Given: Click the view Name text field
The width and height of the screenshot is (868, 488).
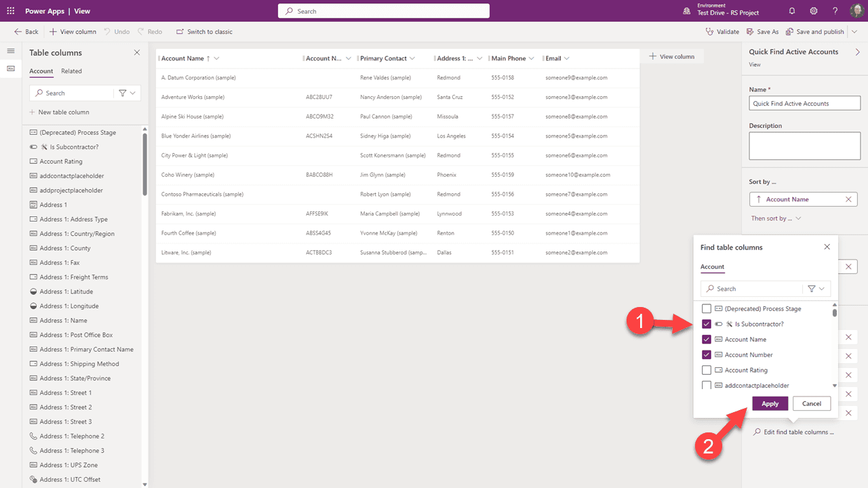Looking at the screenshot, I should pyautogui.click(x=804, y=104).
